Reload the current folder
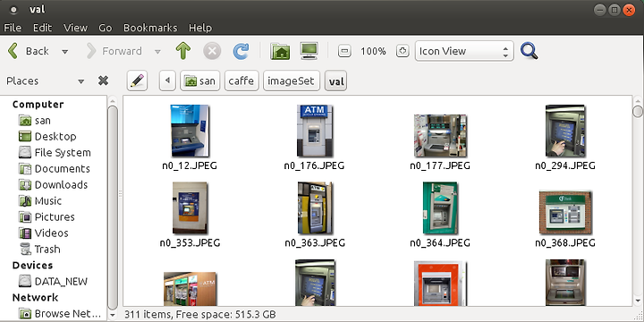The width and height of the screenshot is (644, 322). click(x=241, y=51)
